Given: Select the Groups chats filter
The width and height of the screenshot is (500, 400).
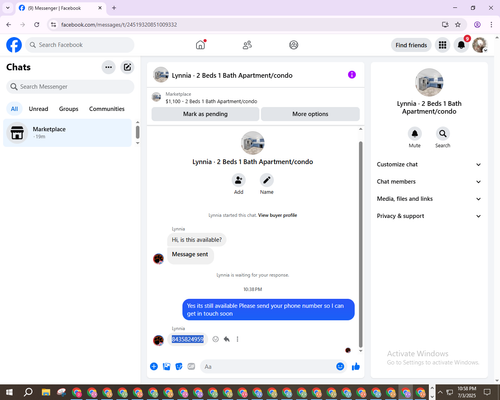Looking at the screenshot, I should [68, 109].
